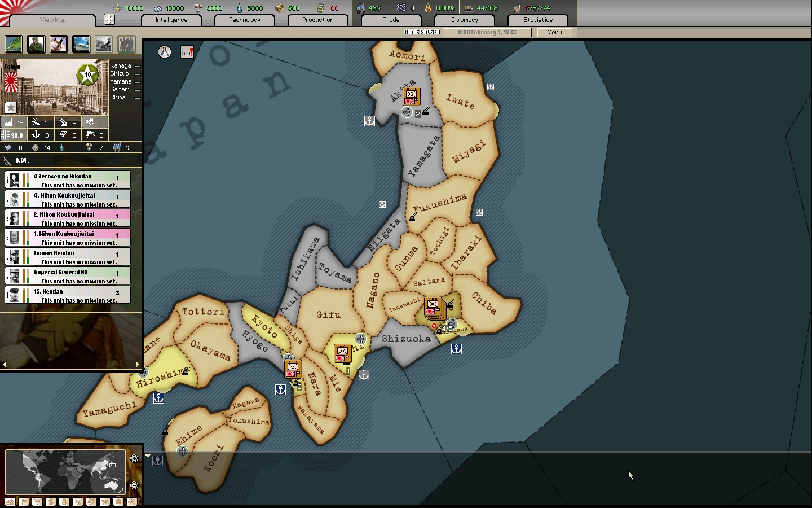Click the Akita army unit counter
Viewport: 812px width, 508px height.
coord(411,97)
